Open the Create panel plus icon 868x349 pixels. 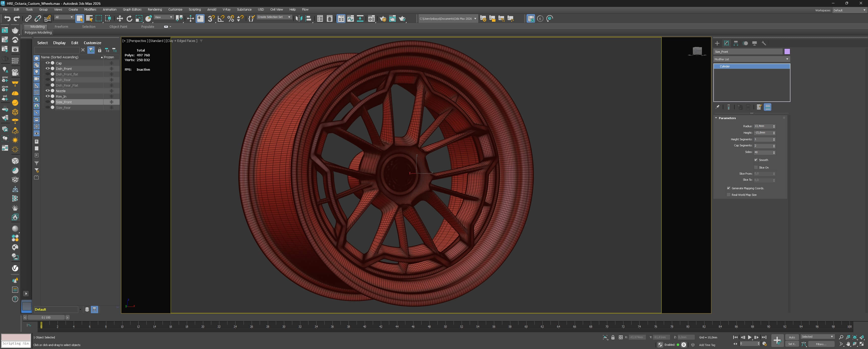[717, 43]
